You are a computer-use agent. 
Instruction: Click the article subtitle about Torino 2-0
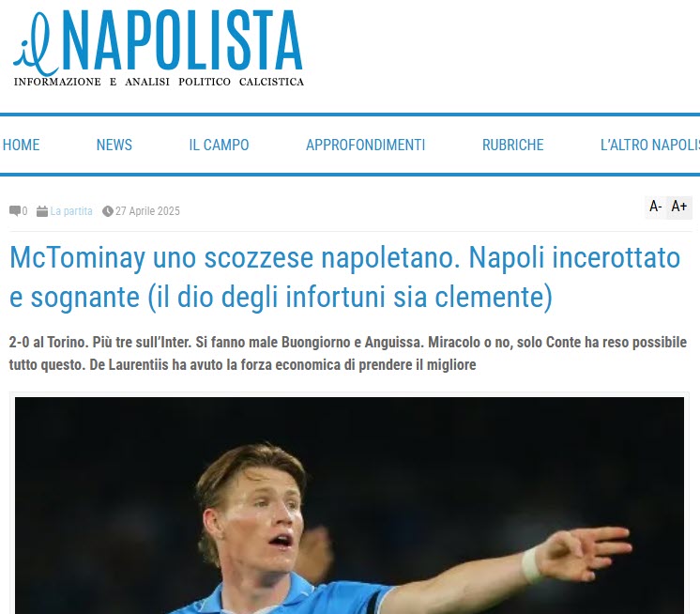pyautogui.click(x=348, y=354)
